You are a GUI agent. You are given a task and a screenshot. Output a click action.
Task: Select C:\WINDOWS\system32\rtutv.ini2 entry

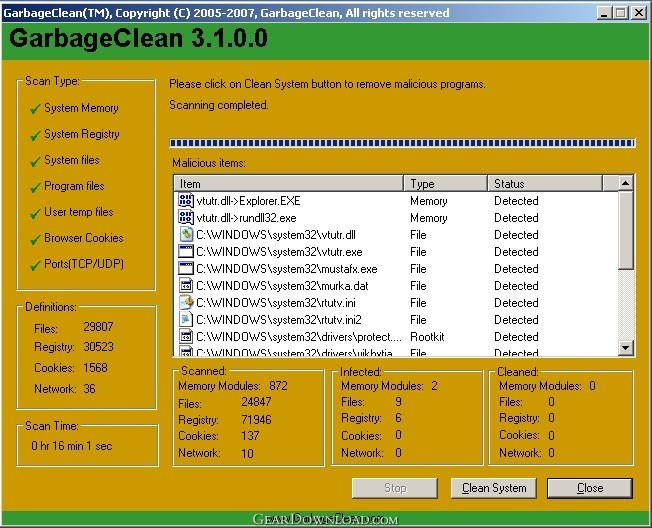click(x=279, y=320)
